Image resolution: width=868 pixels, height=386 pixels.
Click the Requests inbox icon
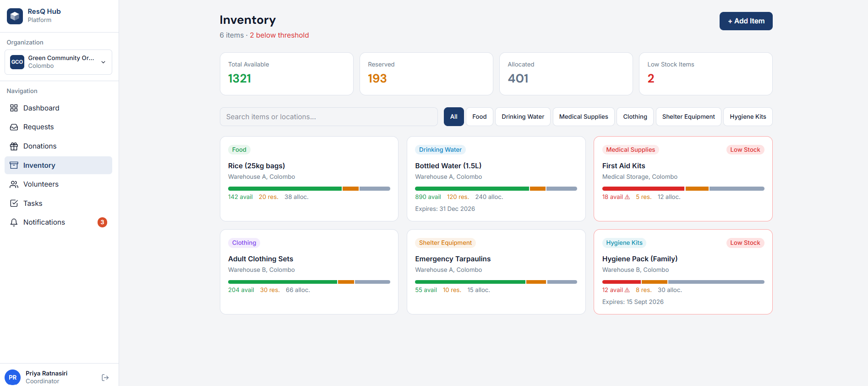point(14,127)
